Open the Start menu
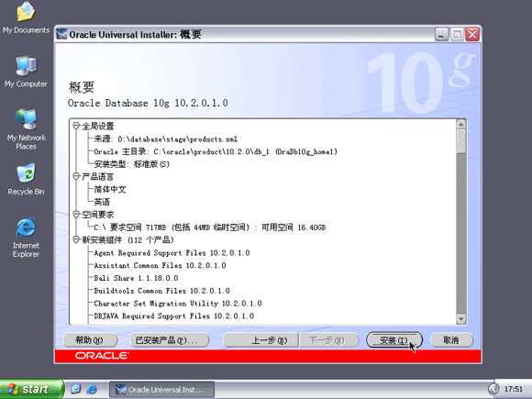 pyautogui.click(x=32, y=389)
